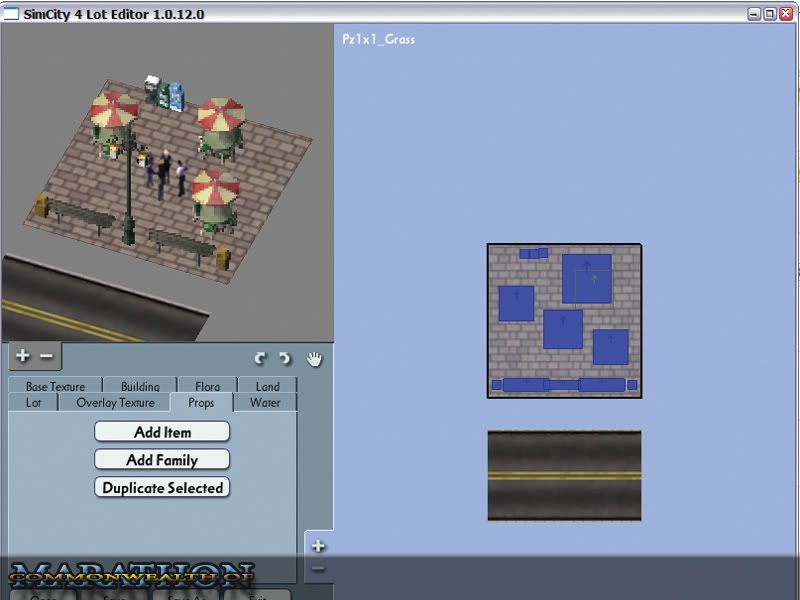The width and height of the screenshot is (800, 600).
Task: Zoom out the 3D preview with minus
Action: click(x=46, y=356)
